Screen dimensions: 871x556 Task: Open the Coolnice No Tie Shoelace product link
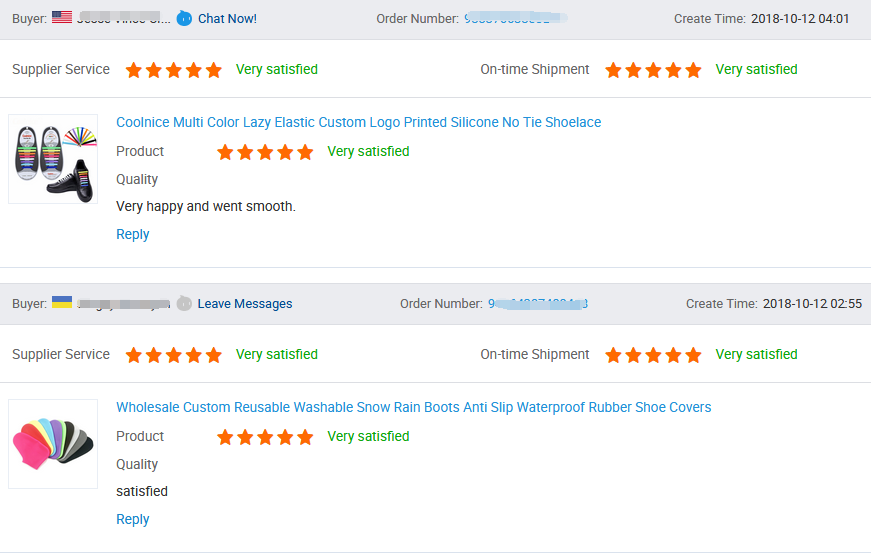coord(358,122)
